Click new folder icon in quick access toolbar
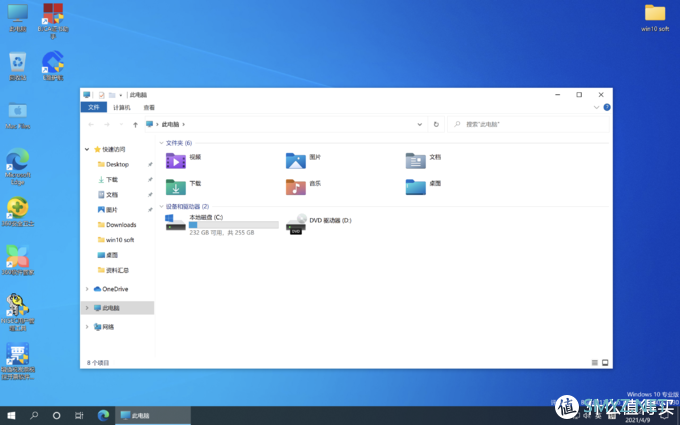Screen dimensions: 680x425 point(112,95)
